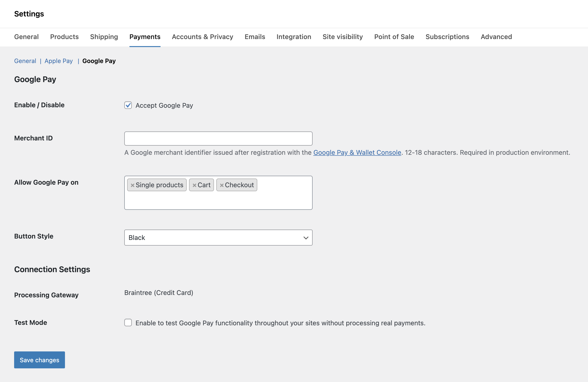
Task: Uncheck Accept Google Pay checkbox
Action: click(x=128, y=105)
